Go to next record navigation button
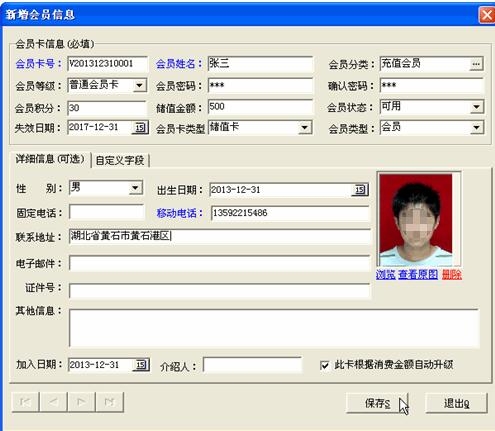The width and height of the screenshot is (495, 431). (x=81, y=402)
